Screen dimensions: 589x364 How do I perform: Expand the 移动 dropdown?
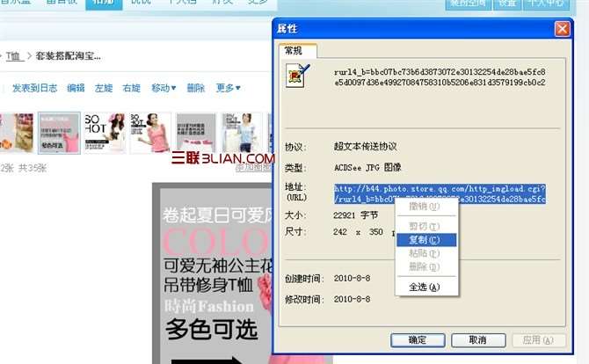(164, 88)
